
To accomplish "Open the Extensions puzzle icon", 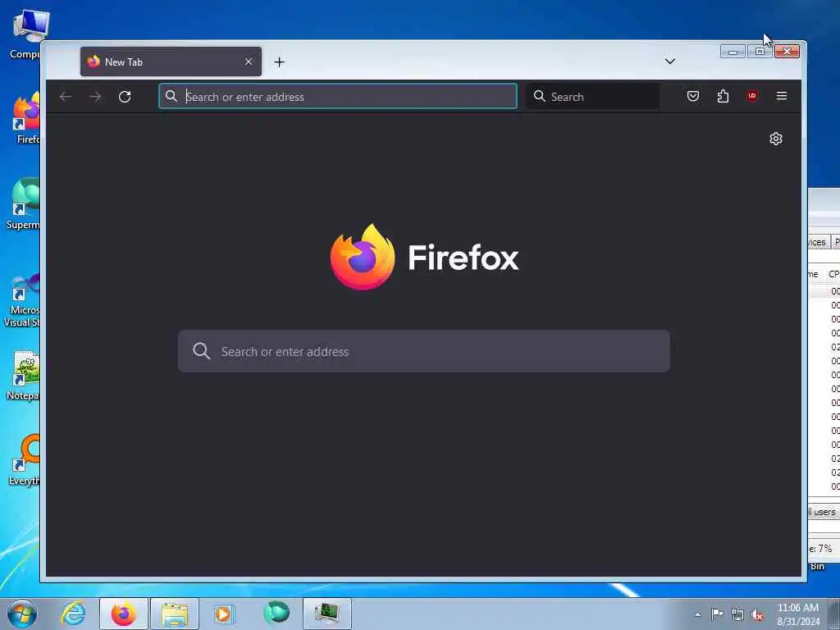I will click(723, 97).
